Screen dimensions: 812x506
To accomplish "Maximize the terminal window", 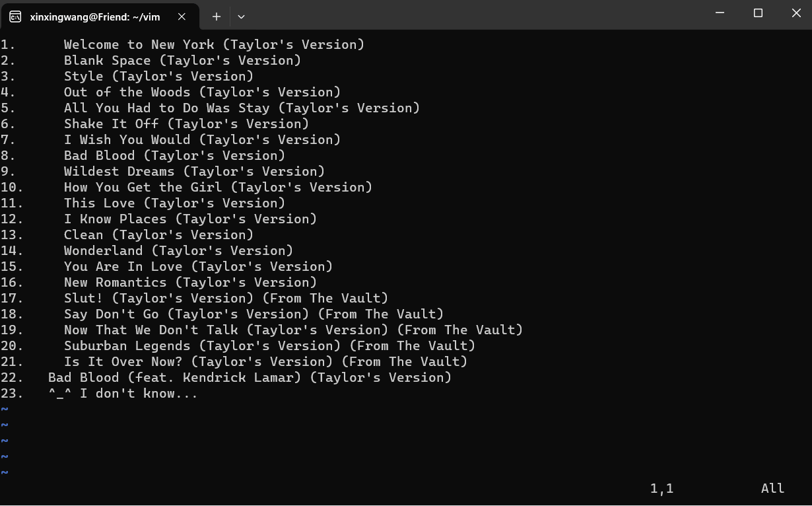I will tap(758, 13).
